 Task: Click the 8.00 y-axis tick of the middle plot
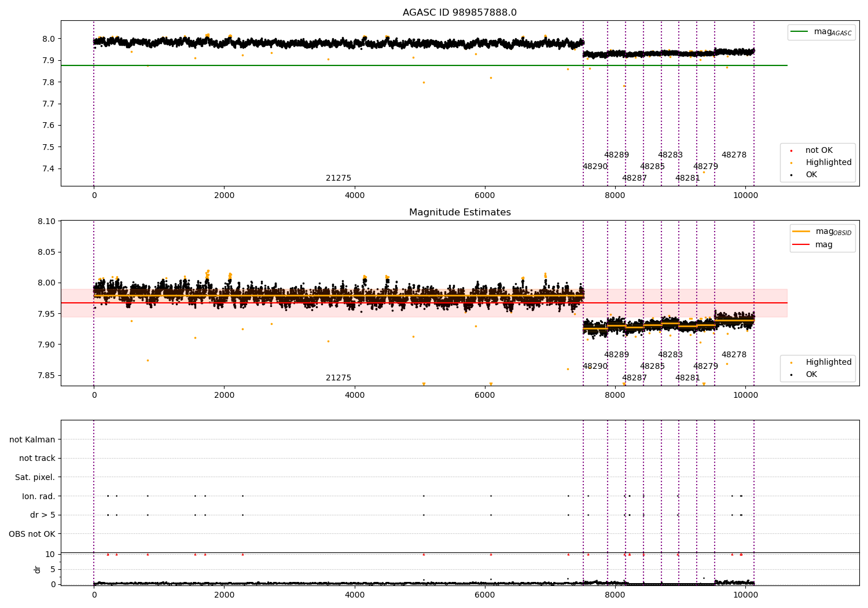tap(46, 283)
